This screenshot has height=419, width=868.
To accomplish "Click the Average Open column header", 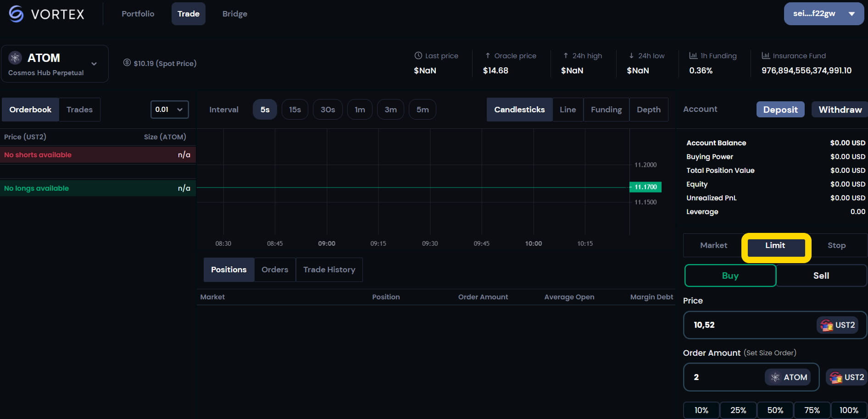I will click(569, 297).
